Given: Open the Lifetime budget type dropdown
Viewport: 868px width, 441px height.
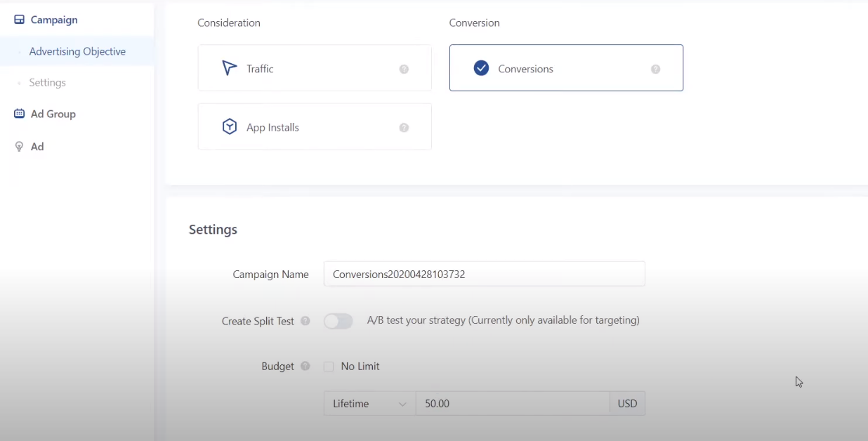Looking at the screenshot, I should click(369, 404).
